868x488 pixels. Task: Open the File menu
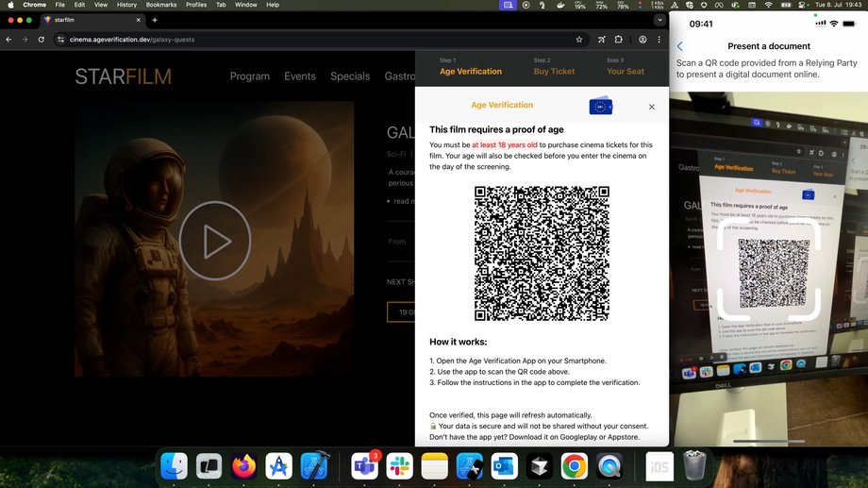(59, 5)
